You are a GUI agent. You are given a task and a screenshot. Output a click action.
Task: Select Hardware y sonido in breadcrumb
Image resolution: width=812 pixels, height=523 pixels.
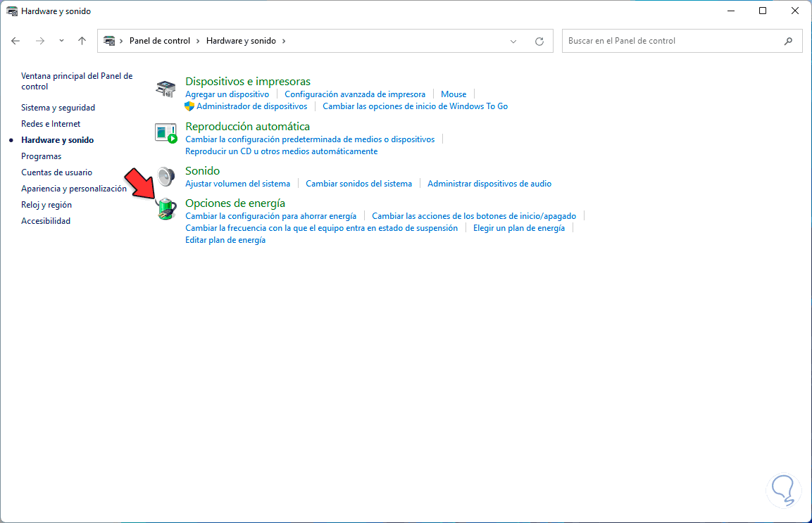click(x=241, y=41)
